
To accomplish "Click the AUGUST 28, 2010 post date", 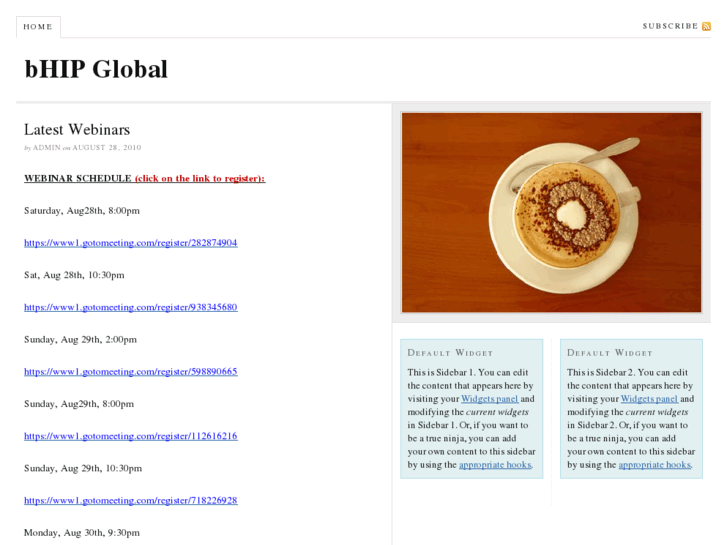I will click(107, 147).
